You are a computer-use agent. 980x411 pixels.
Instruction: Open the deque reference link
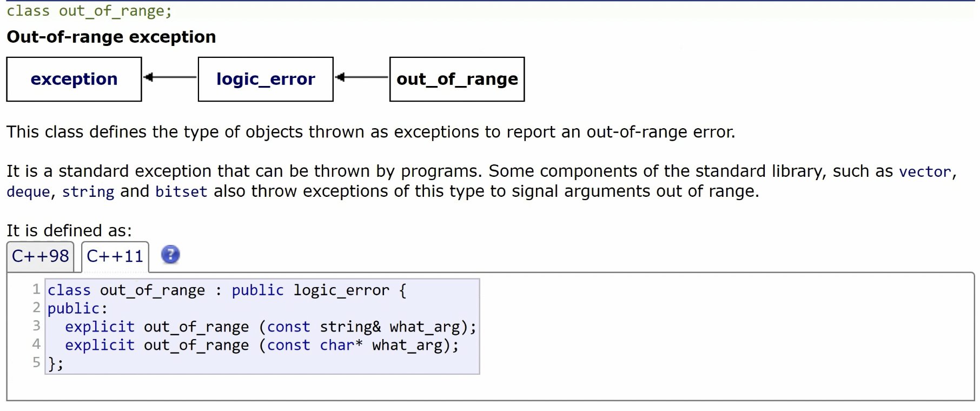click(x=28, y=191)
